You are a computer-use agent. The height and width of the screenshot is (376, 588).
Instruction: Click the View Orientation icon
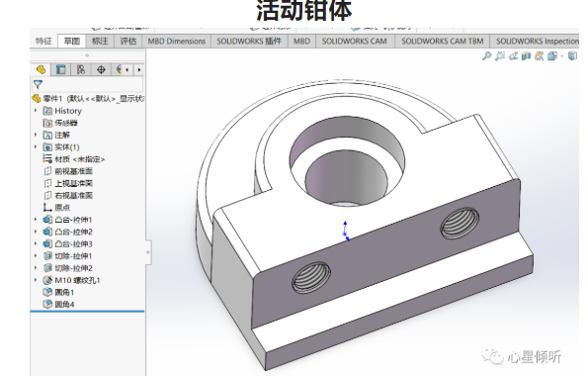pyautogui.click(x=552, y=56)
